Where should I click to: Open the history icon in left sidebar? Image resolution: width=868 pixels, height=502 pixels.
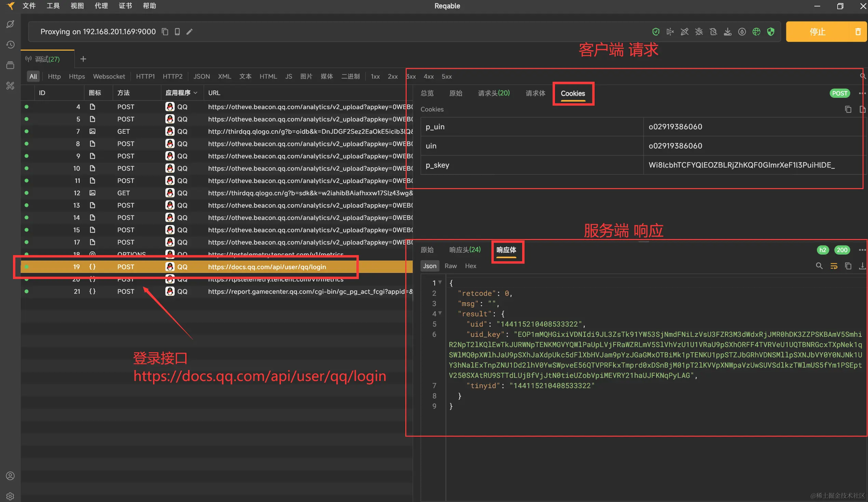(10, 45)
